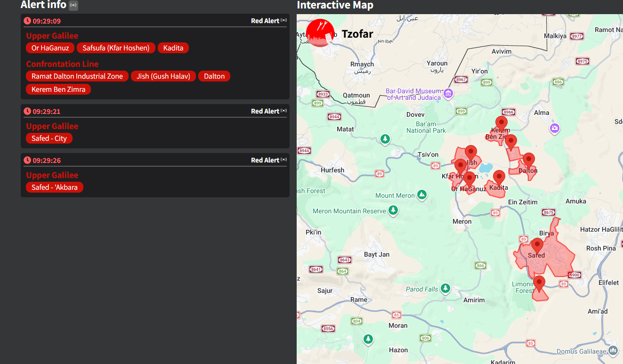The image size is (623, 364).
Task: Click the route 8556 road shield
Action: coord(328,329)
